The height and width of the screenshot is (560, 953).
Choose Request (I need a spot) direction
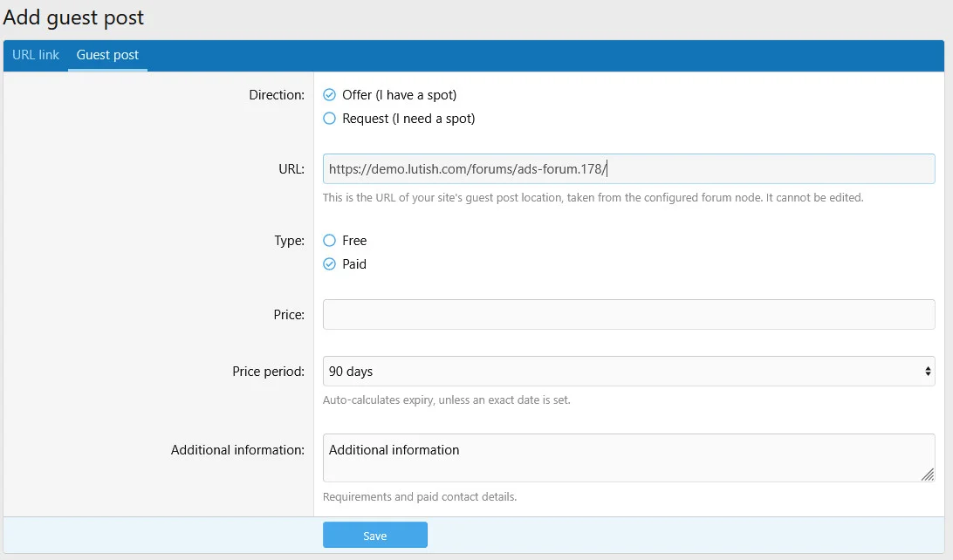click(329, 119)
